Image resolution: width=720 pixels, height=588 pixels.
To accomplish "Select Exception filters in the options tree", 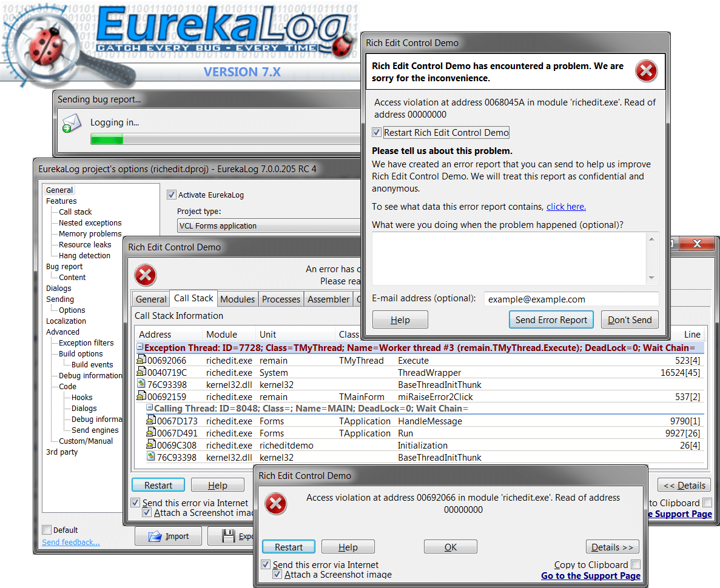I will coord(86,342).
